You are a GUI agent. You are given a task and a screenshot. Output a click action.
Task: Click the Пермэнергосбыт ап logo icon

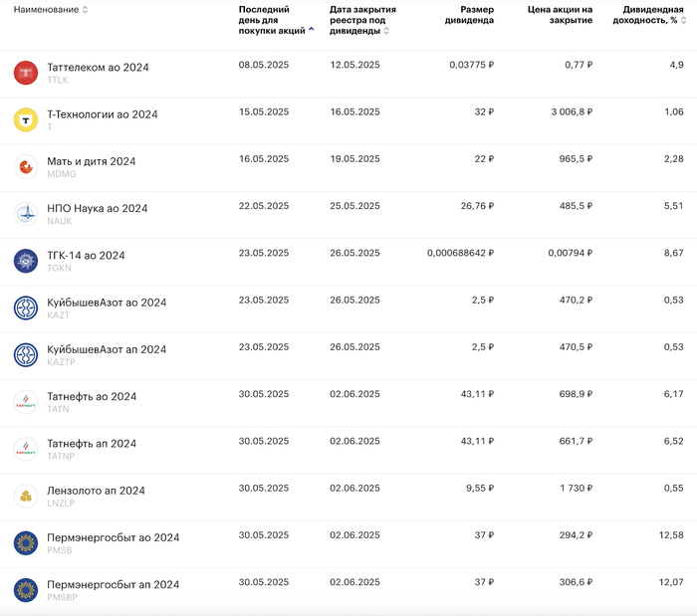[25, 590]
